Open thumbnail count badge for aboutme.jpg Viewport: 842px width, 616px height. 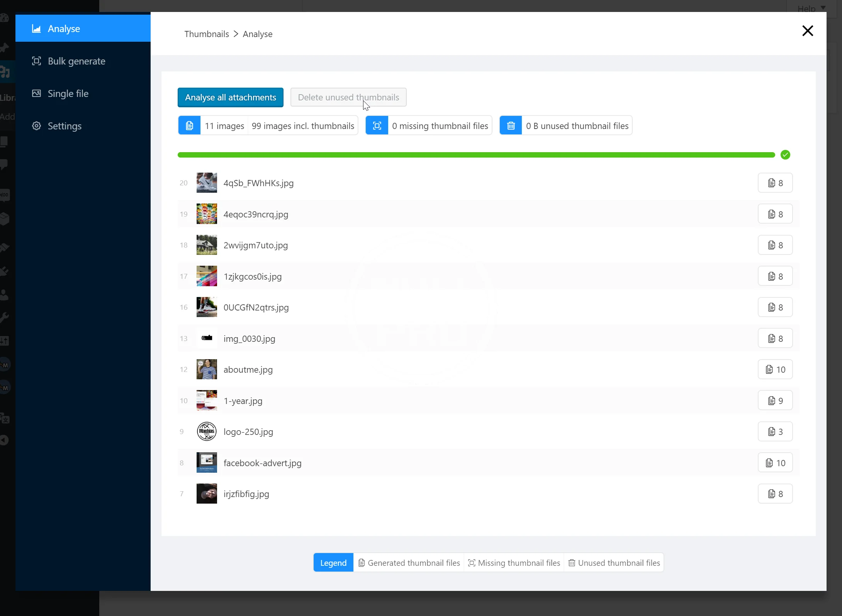pos(775,370)
